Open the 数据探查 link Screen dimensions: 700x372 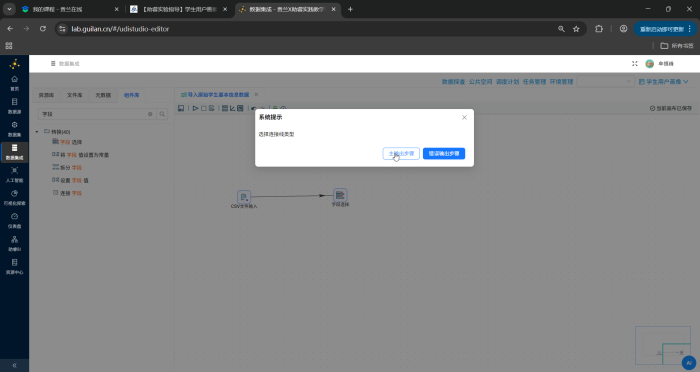tap(453, 82)
